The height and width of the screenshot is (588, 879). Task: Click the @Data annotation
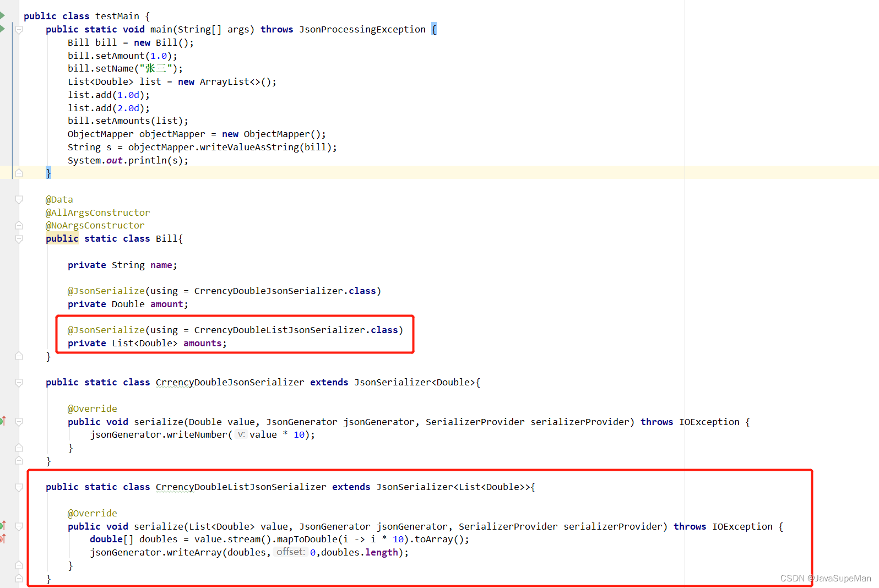pos(59,199)
